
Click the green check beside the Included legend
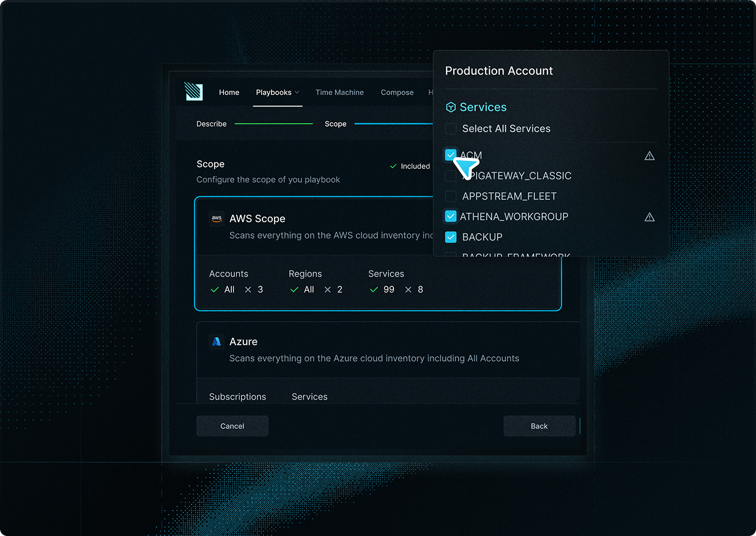click(393, 166)
